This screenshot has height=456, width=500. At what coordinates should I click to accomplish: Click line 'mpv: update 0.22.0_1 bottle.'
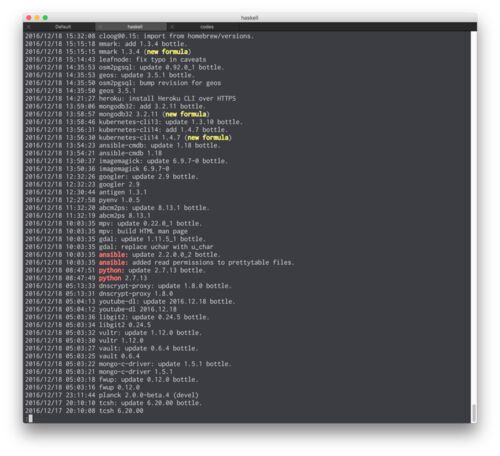[150, 224]
